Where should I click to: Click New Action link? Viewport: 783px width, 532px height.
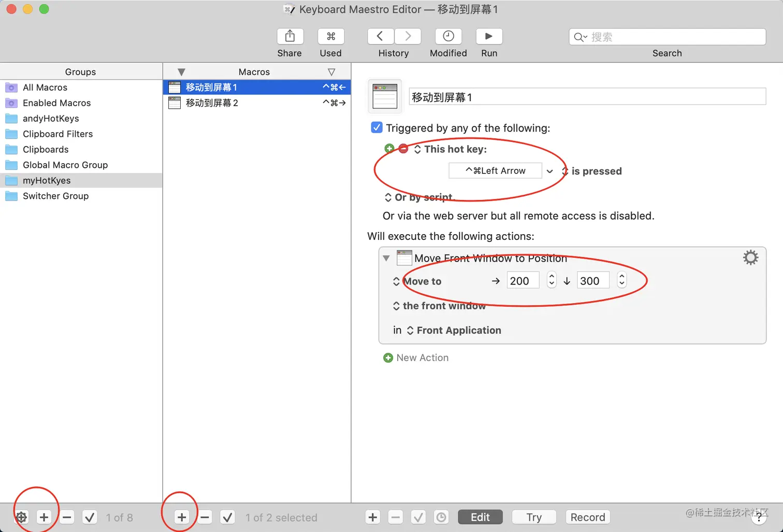click(x=416, y=358)
